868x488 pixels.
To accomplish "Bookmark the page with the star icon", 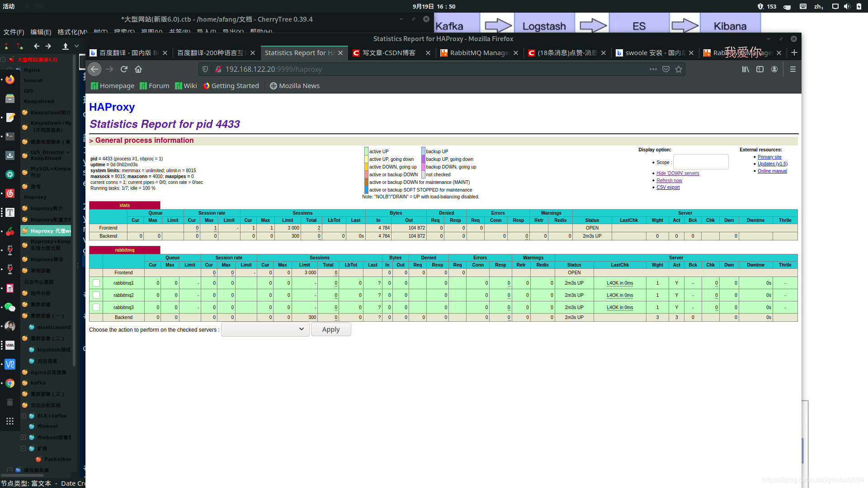I will (679, 69).
